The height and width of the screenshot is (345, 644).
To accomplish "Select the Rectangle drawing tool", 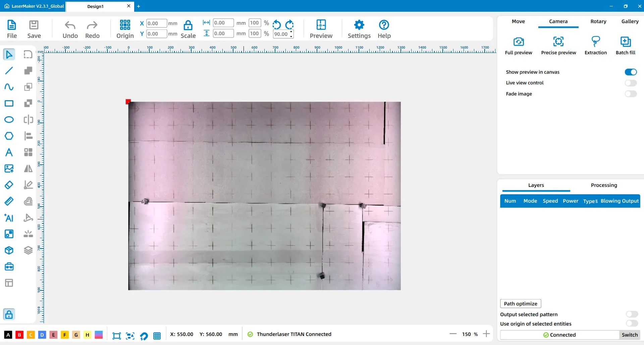I will (9, 103).
